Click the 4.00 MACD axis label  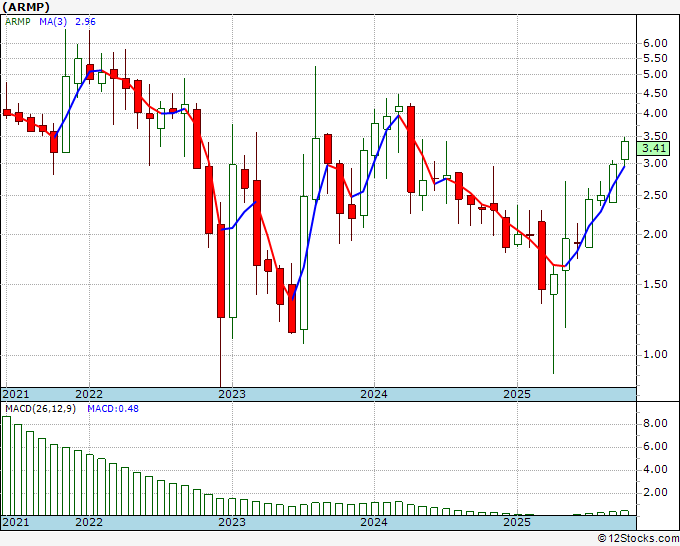(x=655, y=469)
